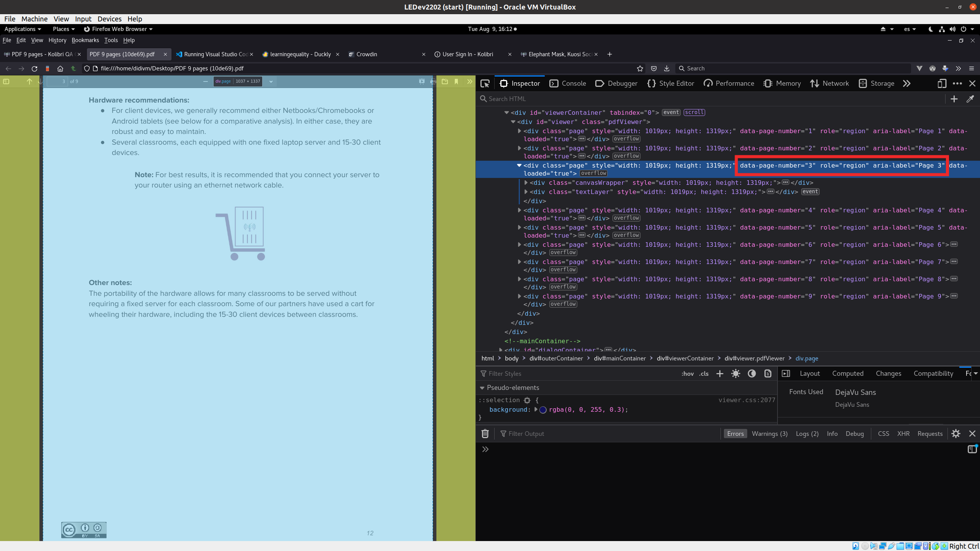The width and height of the screenshot is (980, 551).
Task: Click the Search HTML input field
Action: point(712,99)
